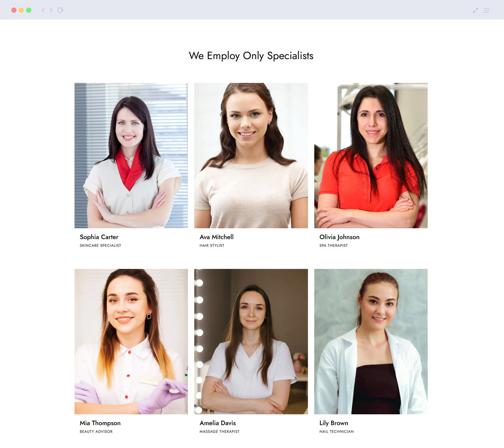Image resolution: width=504 pixels, height=448 pixels.
Task: Open Ava Mitchell's profile photo
Action: [x=251, y=155]
